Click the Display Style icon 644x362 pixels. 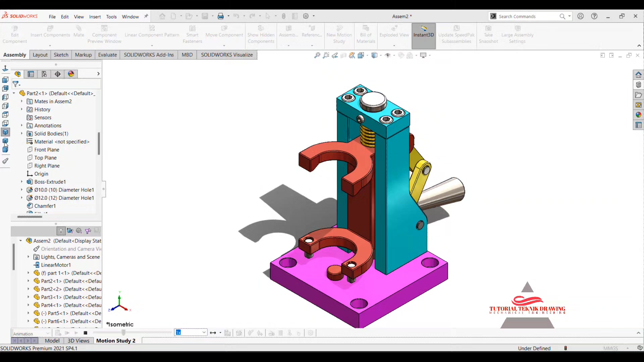[x=375, y=55]
